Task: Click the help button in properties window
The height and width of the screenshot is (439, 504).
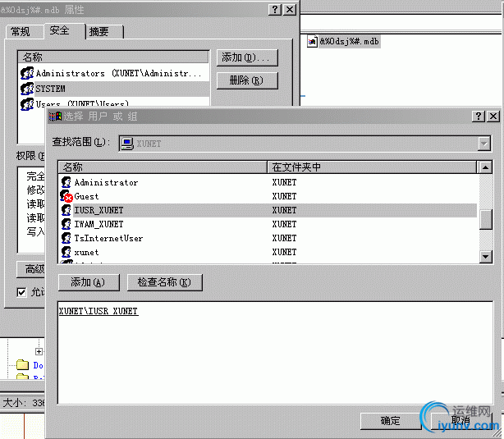Action: (x=275, y=10)
